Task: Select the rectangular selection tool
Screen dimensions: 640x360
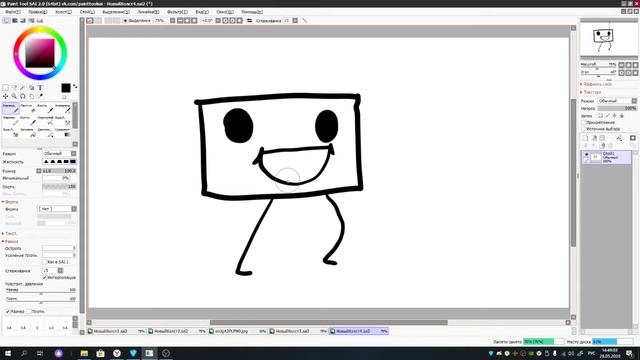Action: [x=5, y=88]
